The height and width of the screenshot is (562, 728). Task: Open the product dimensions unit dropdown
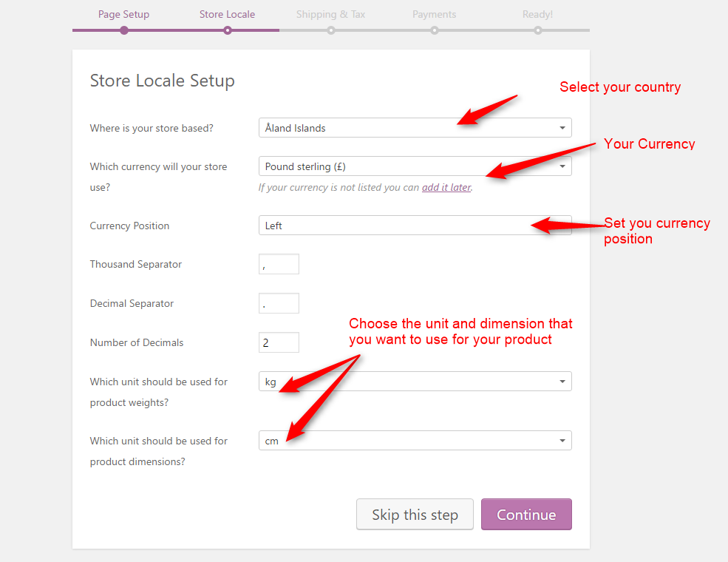coord(415,441)
